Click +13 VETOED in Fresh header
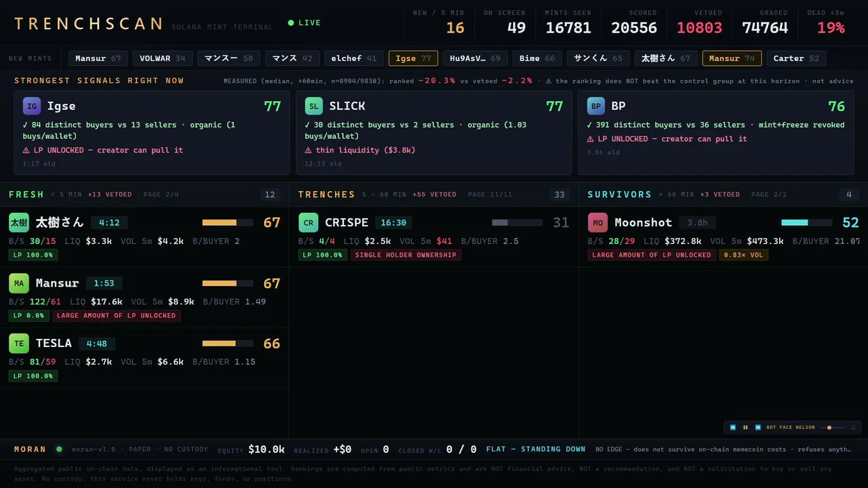Image resolution: width=868 pixels, height=488 pixels. point(110,195)
